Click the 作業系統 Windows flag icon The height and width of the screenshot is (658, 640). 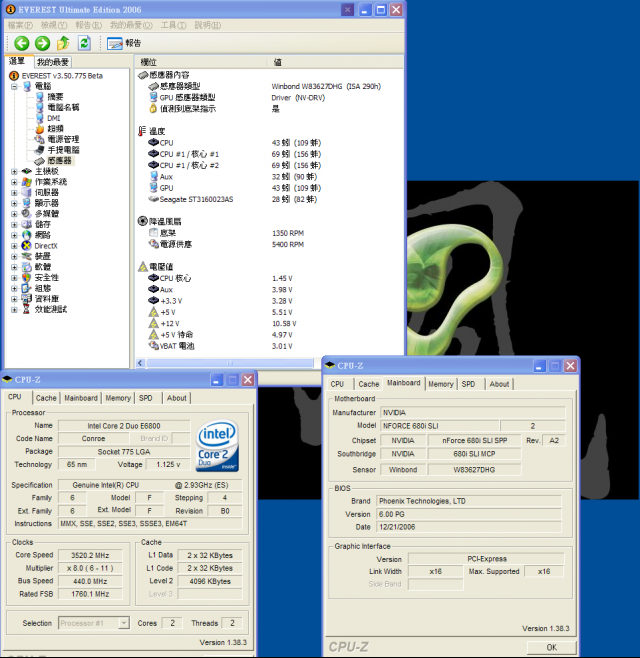[26, 182]
